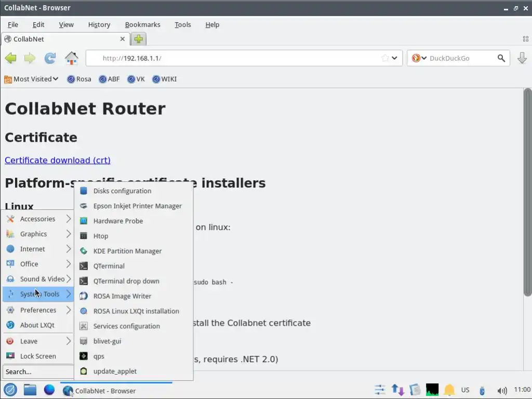Viewport: 532px width, 399px height.
Task: Open the Bookmarks menu
Action: (142, 25)
